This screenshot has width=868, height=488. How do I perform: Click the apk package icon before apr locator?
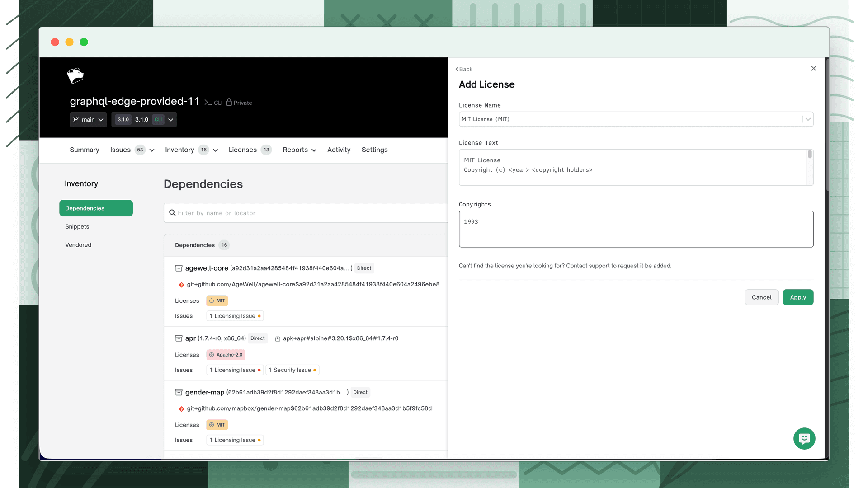pyautogui.click(x=278, y=339)
